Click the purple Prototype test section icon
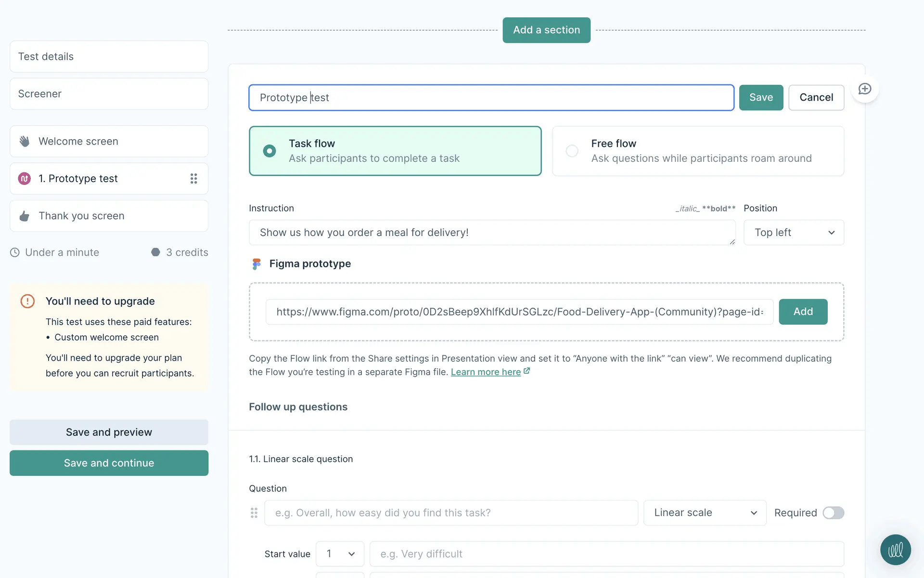Viewport: 924px width, 578px height. (x=25, y=179)
